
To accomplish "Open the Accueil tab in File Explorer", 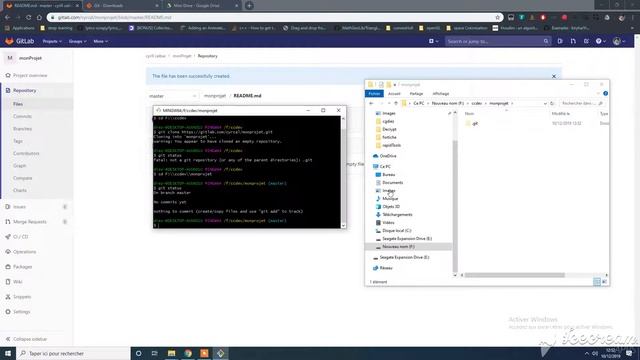I will click(x=394, y=94).
